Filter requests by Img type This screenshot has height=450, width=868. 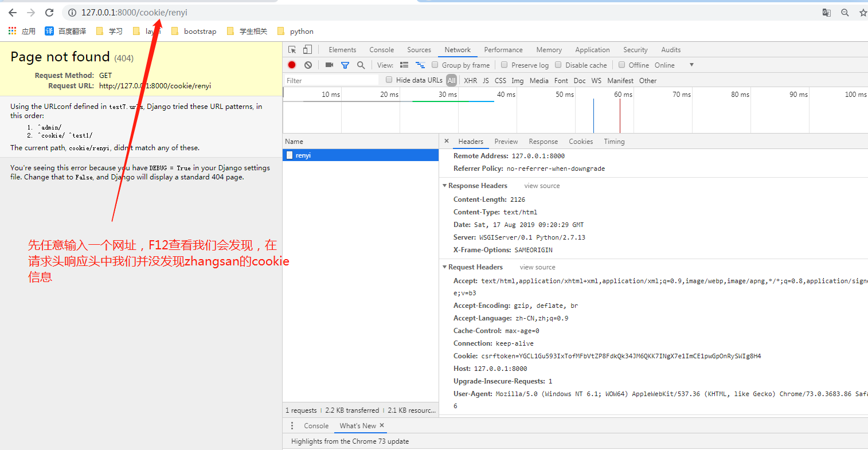[x=518, y=80]
